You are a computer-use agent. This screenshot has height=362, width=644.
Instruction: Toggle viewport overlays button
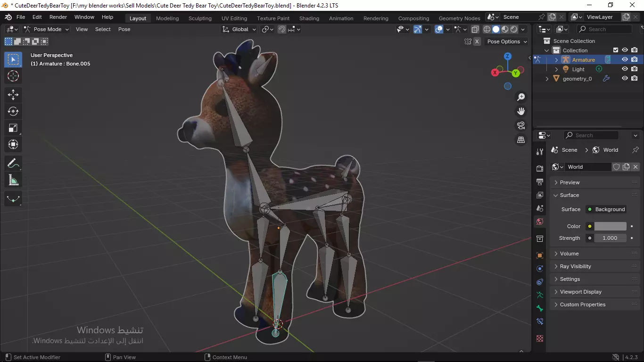(x=439, y=29)
